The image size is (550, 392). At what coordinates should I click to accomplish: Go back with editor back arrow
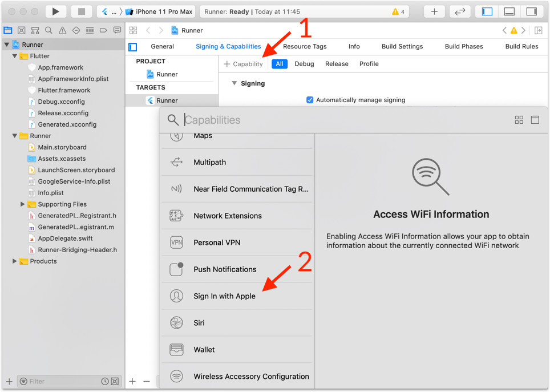tap(148, 31)
